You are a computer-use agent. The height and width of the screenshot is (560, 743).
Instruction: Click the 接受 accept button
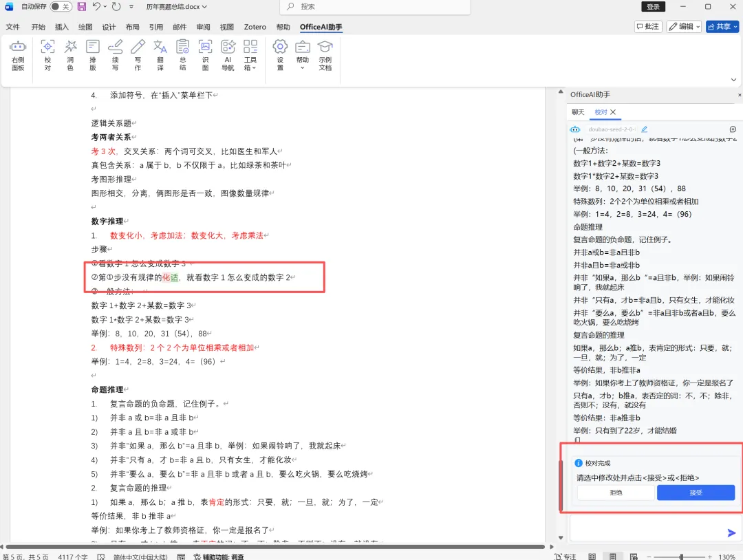tap(696, 493)
